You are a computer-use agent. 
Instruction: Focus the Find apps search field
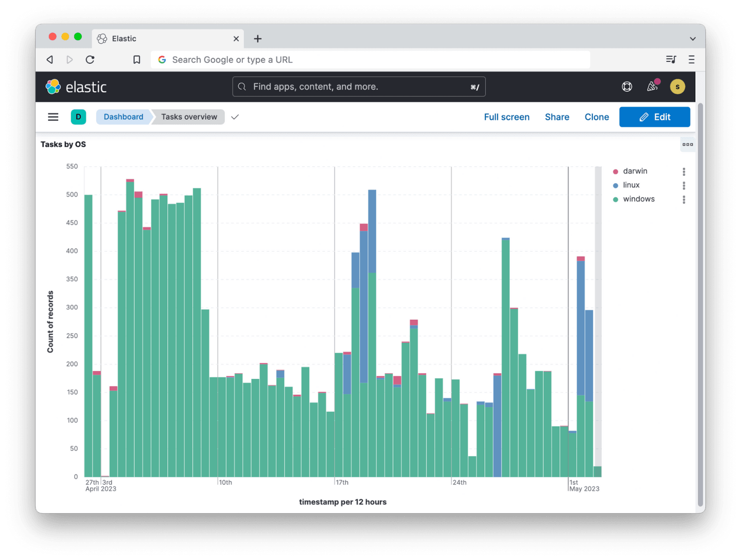[359, 87]
